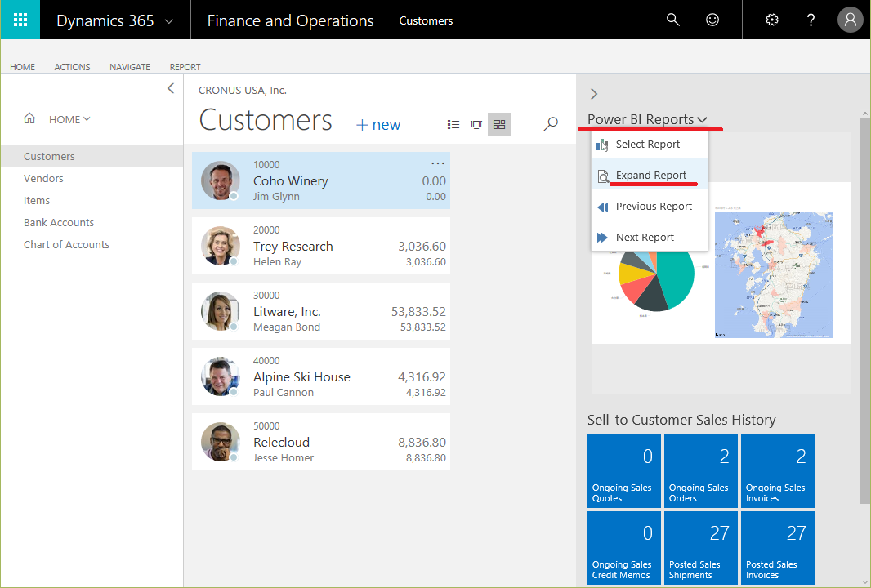Viewport: 871px width, 588px height.
Task: Open Alpine Ski House customer photo
Action: coord(221,376)
